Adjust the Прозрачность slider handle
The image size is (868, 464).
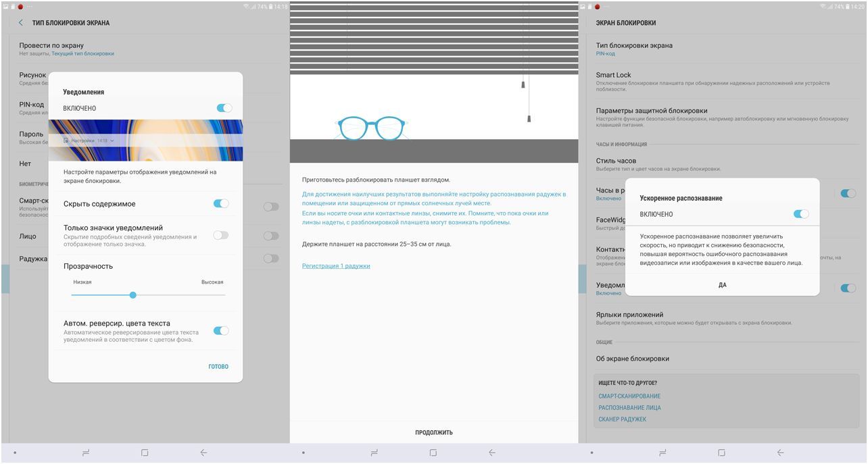coord(133,295)
